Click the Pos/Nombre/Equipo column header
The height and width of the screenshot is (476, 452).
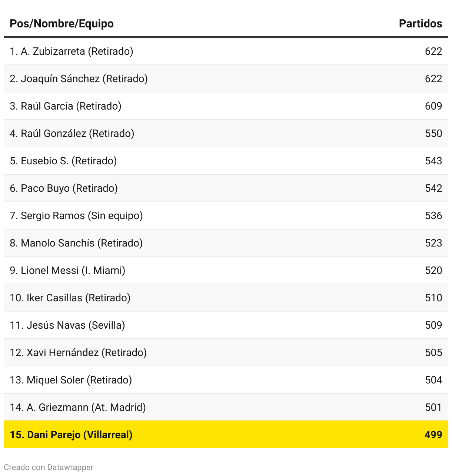(62, 24)
